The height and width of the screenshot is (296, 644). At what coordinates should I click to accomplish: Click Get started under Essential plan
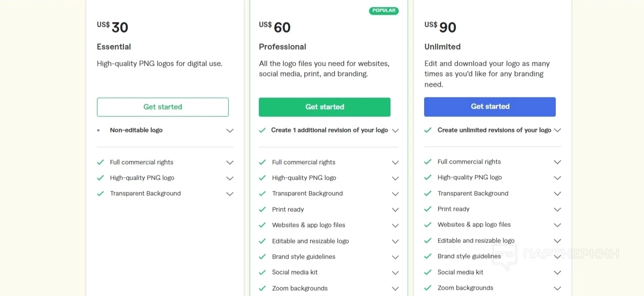point(162,107)
